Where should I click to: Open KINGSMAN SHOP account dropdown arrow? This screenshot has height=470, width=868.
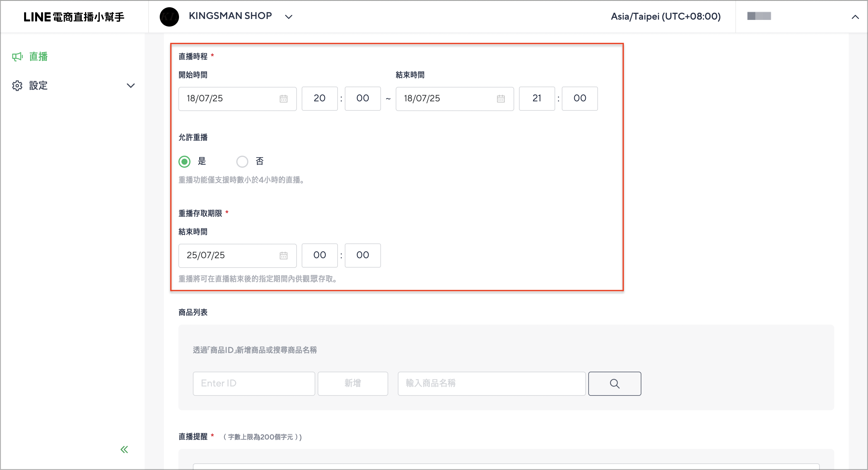tap(289, 17)
